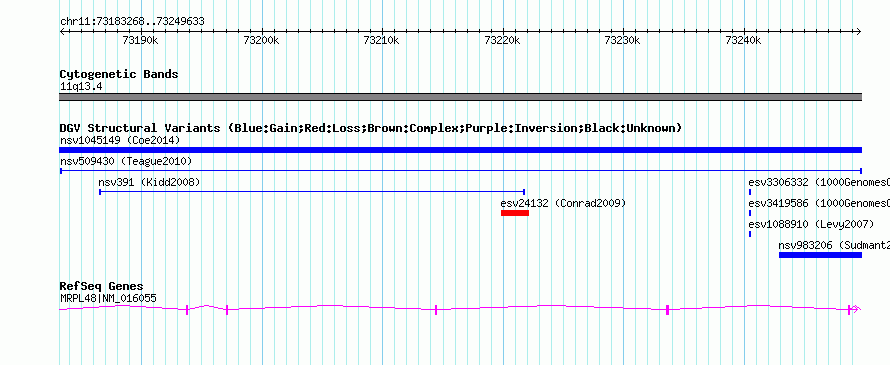Select the nsv983206 blue variant bar
This screenshot has width=890, height=365.
click(x=820, y=255)
